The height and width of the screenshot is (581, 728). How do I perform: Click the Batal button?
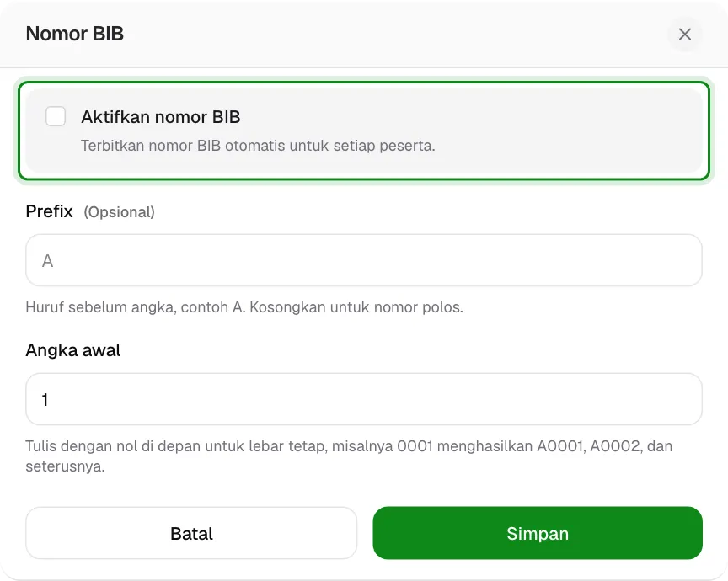[191, 533]
